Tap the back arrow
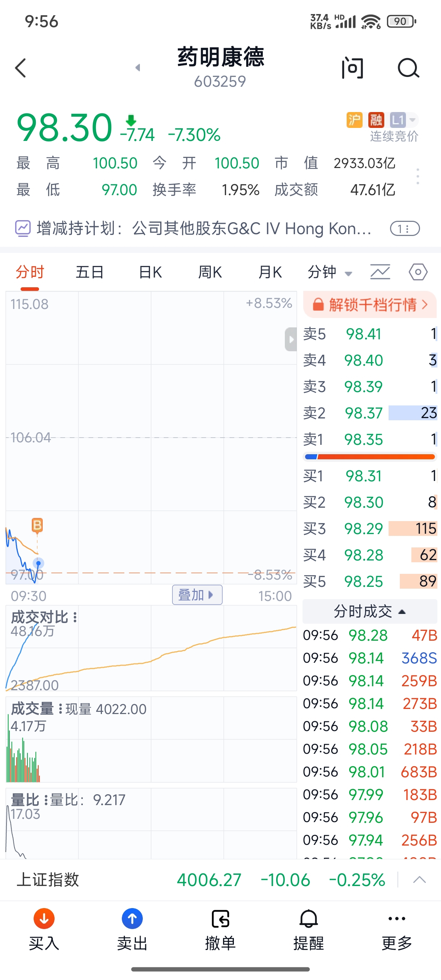 pyautogui.click(x=21, y=68)
